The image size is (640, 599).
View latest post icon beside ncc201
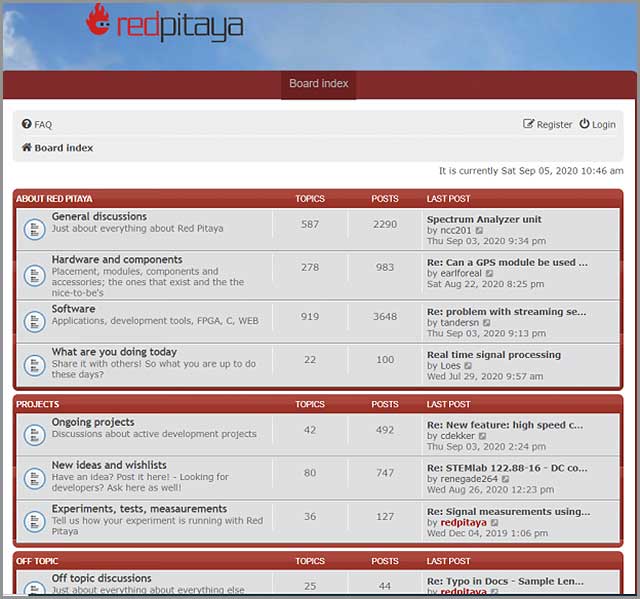pyautogui.click(x=480, y=231)
